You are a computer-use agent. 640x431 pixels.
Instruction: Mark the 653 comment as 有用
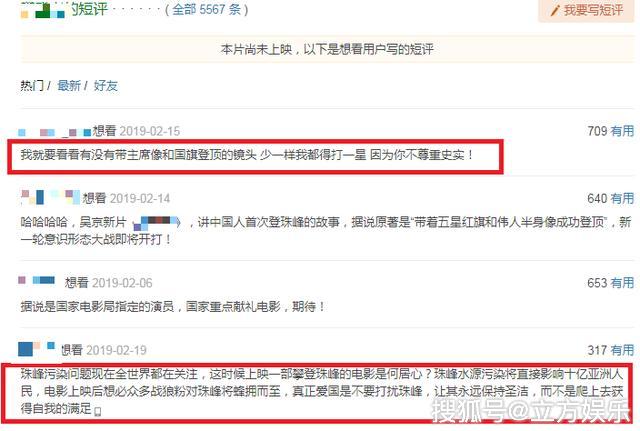622,283
